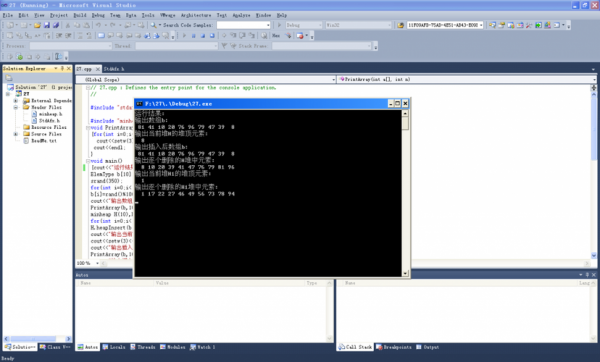The width and height of the screenshot is (600, 362).
Task: Click the Restart debugging icon
Action: pos(212,36)
